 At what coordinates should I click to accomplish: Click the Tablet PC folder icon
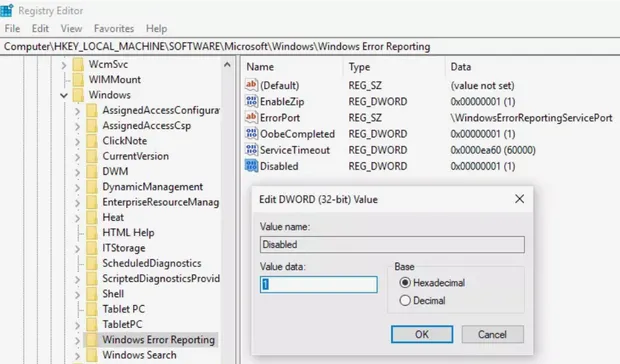point(92,309)
